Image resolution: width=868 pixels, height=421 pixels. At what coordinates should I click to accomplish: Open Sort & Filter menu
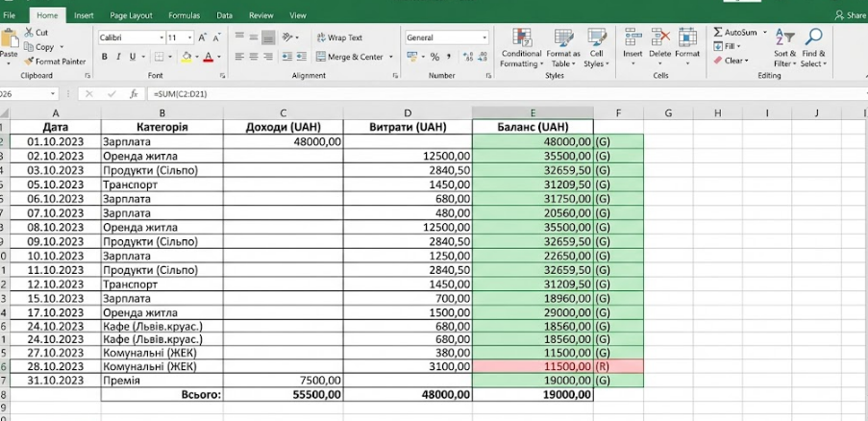(x=784, y=48)
